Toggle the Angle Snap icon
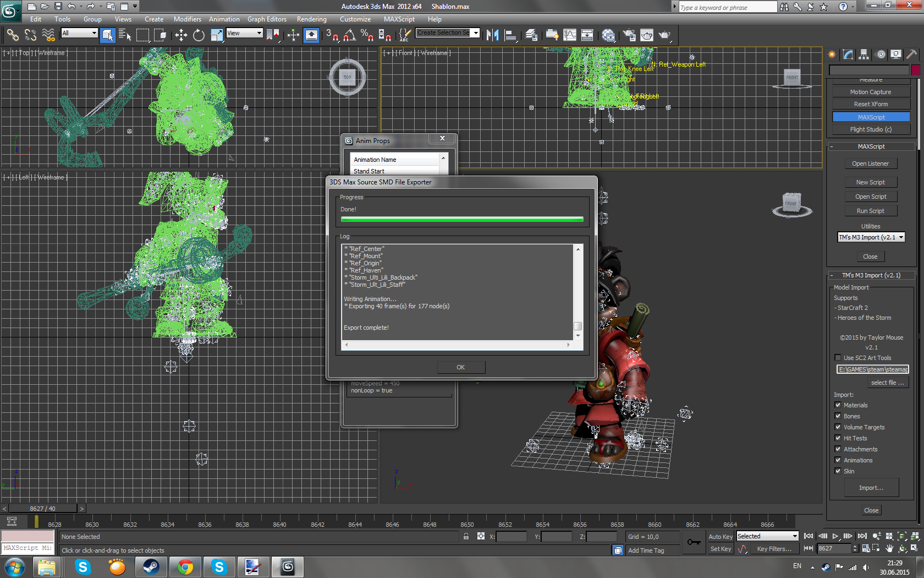 tap(349, 35)
